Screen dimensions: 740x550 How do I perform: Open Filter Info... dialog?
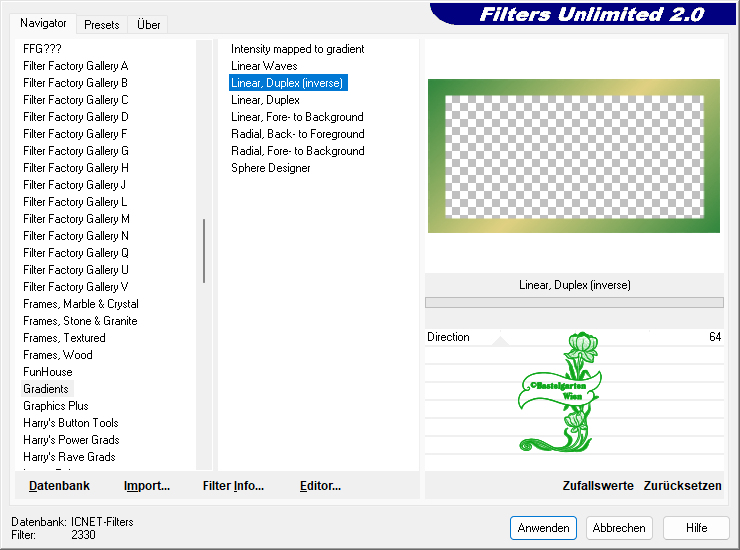coord(233,486)
